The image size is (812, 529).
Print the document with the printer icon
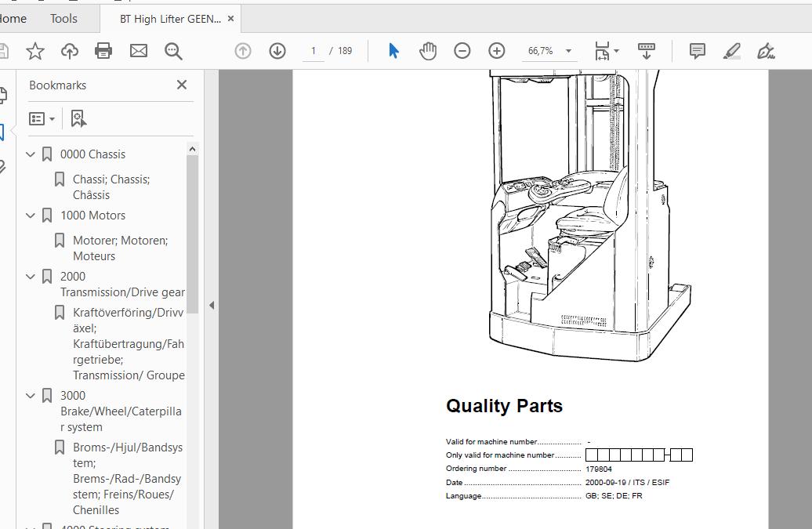click(x=103, y=51)
